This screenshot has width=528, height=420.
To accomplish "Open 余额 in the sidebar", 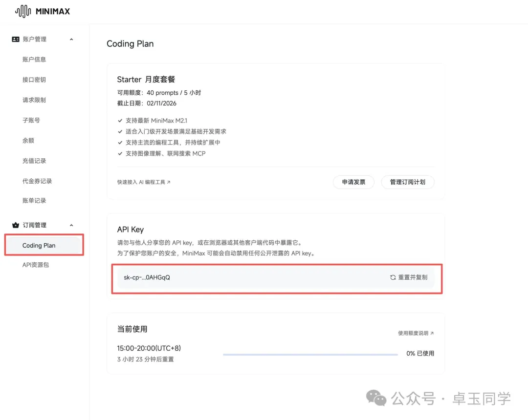I will (x=28, y=141).
